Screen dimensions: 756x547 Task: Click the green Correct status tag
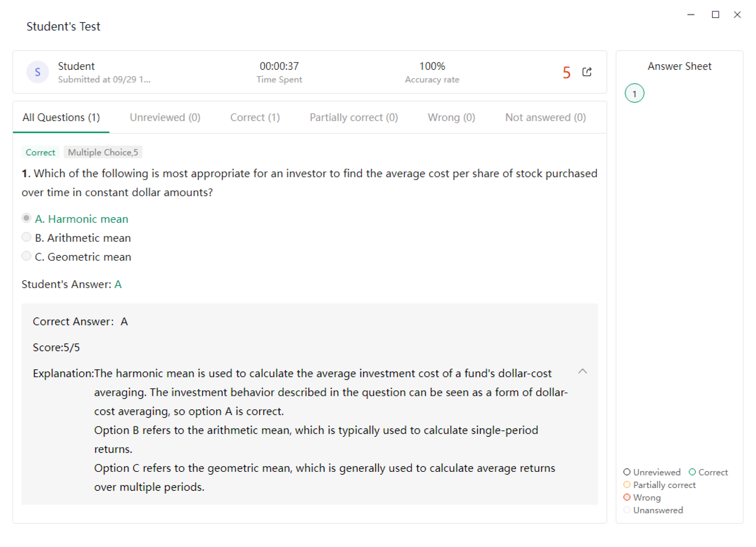pyautogui.click(x=40, y=152)
